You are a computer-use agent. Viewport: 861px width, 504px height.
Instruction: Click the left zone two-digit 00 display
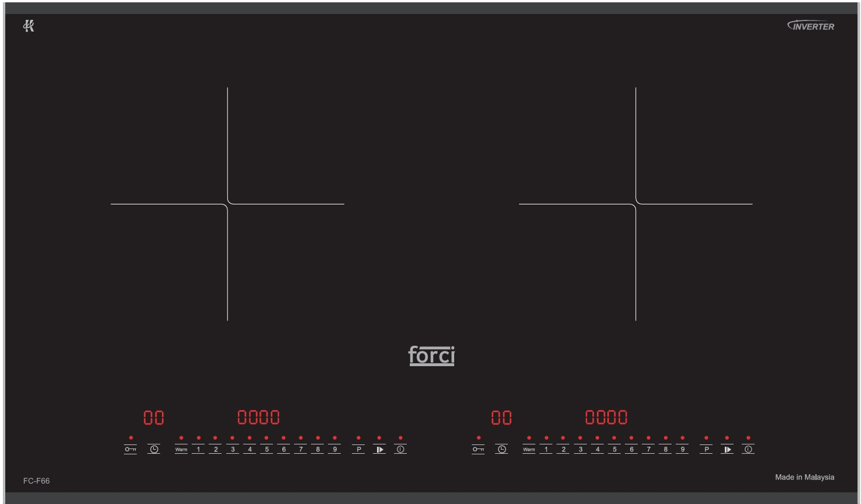click(154, 418)
